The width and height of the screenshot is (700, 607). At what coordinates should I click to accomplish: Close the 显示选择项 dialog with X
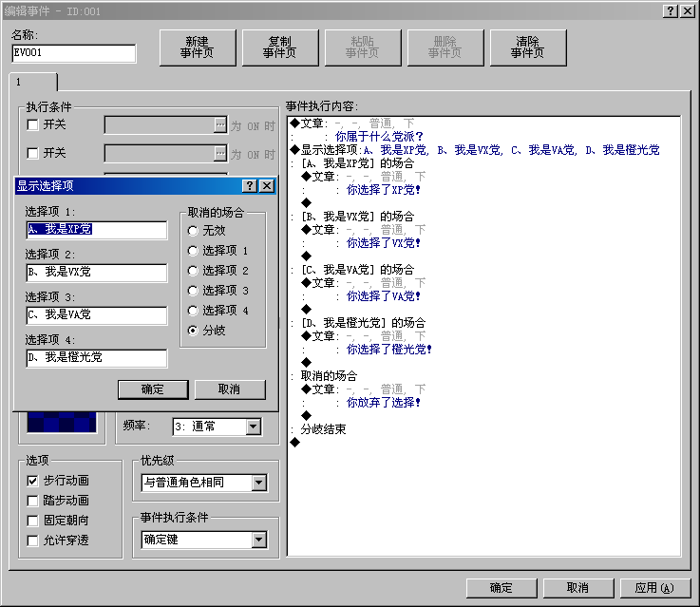coord(267,185)
